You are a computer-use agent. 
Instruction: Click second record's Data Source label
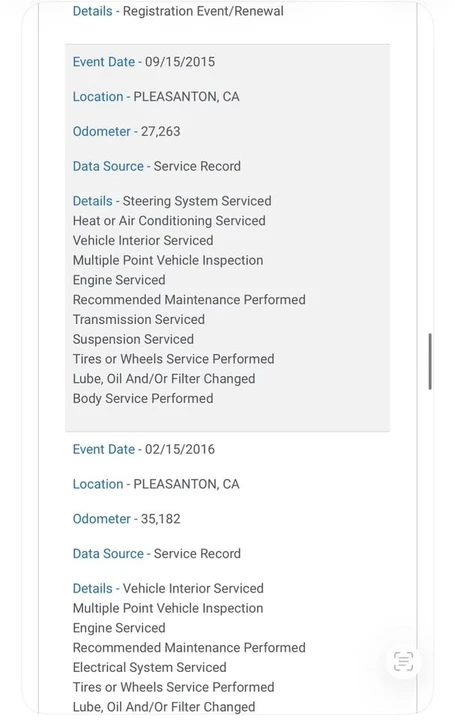[108, 554]
